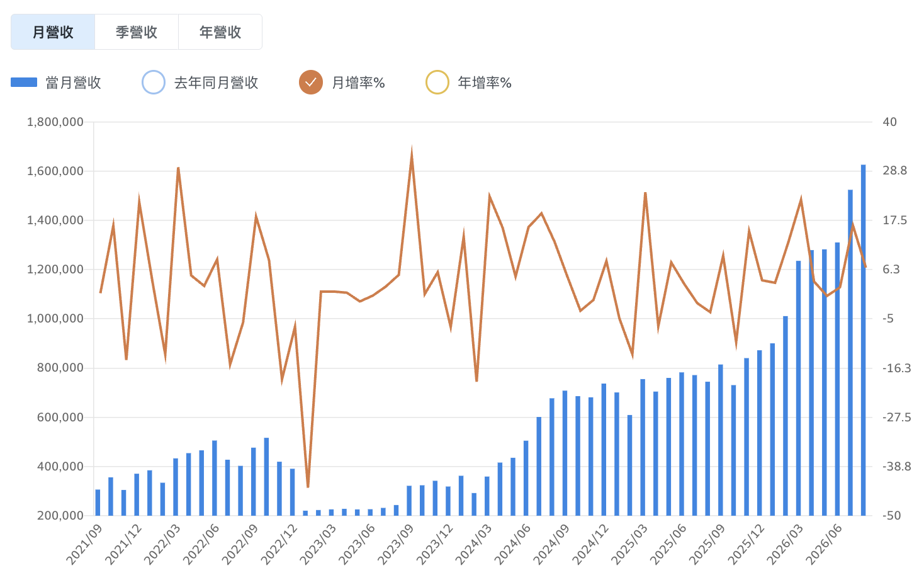The width and height of the screenshot is (924, 587).
Task: Click the 1,600,000 left axis label
Action: tap(55, 171)
